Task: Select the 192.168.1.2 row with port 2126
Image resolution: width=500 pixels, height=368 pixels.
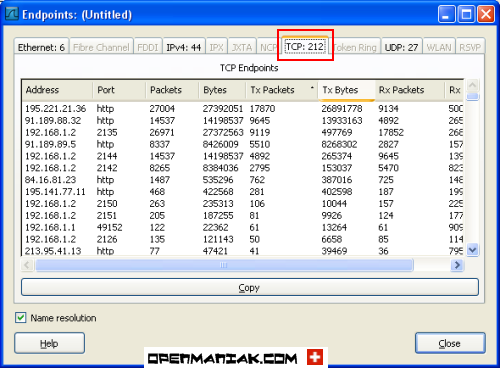Action: tap(243, 239)
